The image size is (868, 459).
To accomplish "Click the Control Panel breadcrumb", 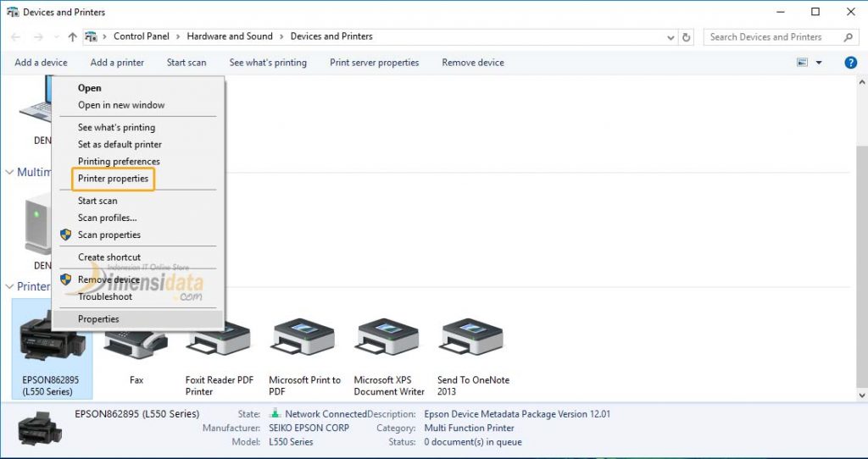I will (142, 36).
